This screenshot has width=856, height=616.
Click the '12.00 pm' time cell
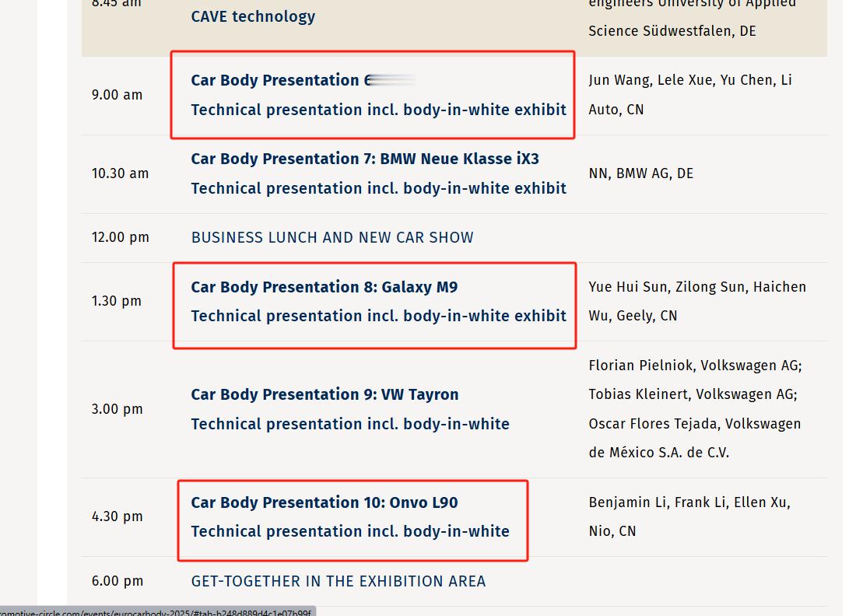coord(120,237)
